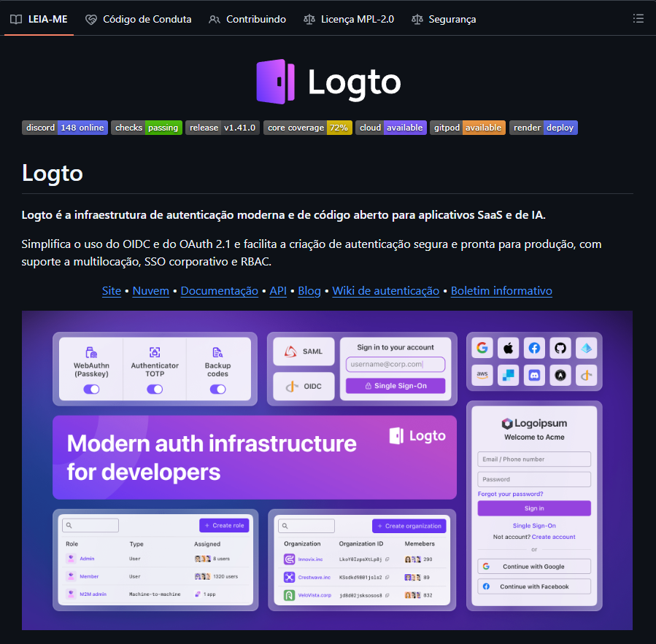Click the Password field
Image resolution: width=656 pixels, height=644 pixels.
[534, 479]
